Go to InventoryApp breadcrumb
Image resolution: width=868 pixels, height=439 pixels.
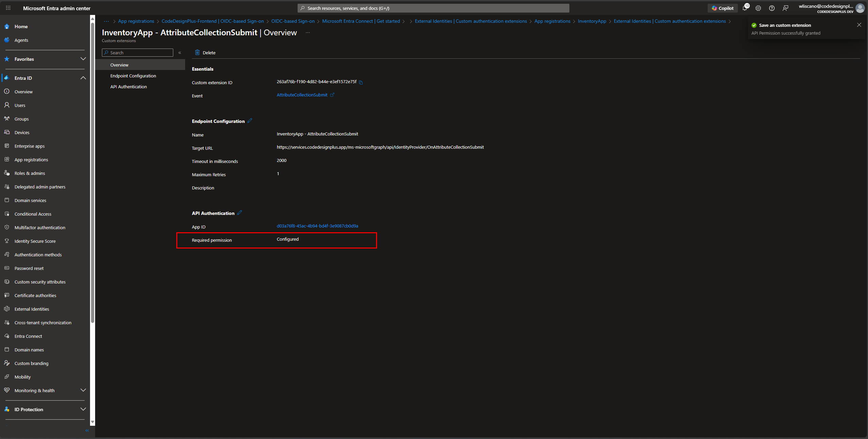tap(592, 21)
